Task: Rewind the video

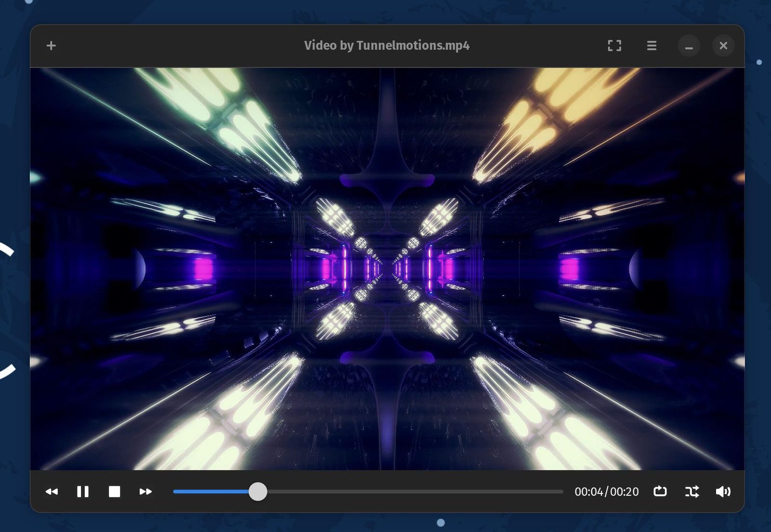Action: click(52, 492)
